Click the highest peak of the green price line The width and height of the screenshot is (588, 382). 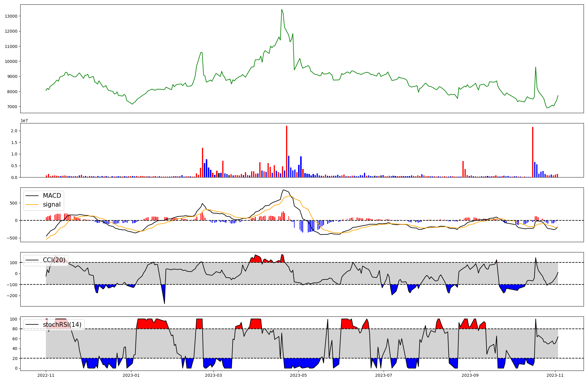(282, 10)
